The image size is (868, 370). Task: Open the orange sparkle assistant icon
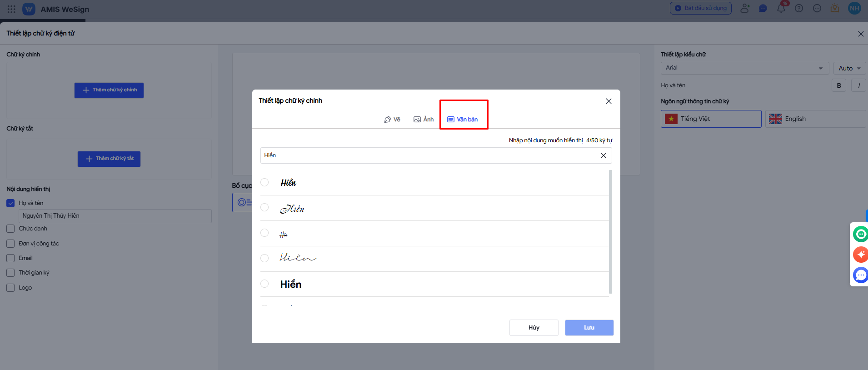click(x=861, y=255)
